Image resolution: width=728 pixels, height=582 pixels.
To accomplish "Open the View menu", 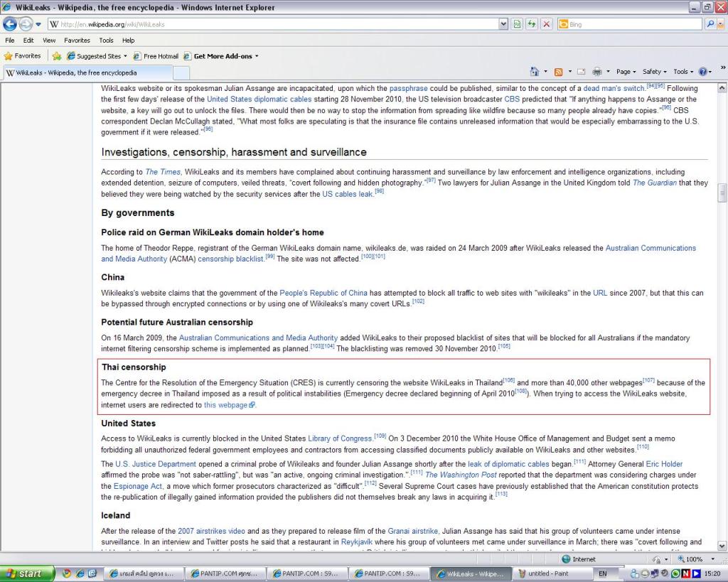I will pyautogui.click(x=49, y=41).
